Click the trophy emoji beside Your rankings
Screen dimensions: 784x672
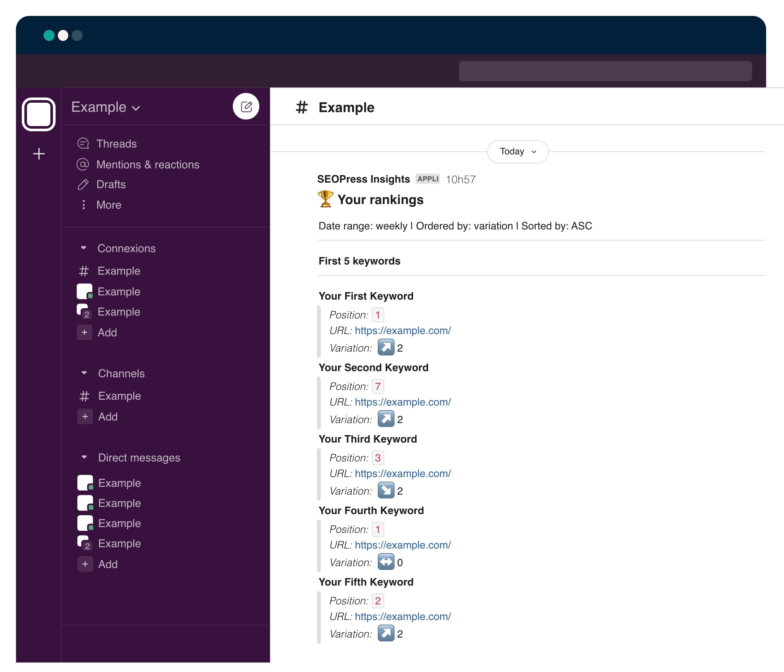coord(325,199)
